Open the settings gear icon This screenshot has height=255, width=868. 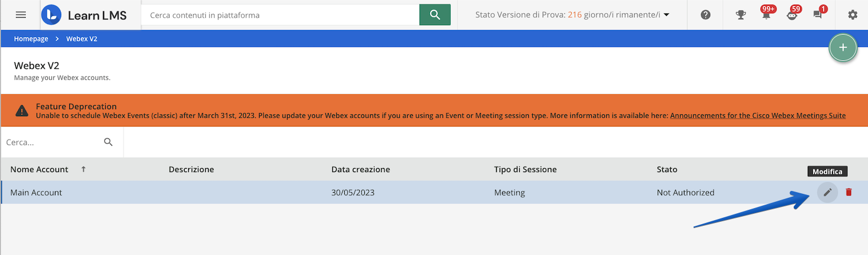[853, 15]
